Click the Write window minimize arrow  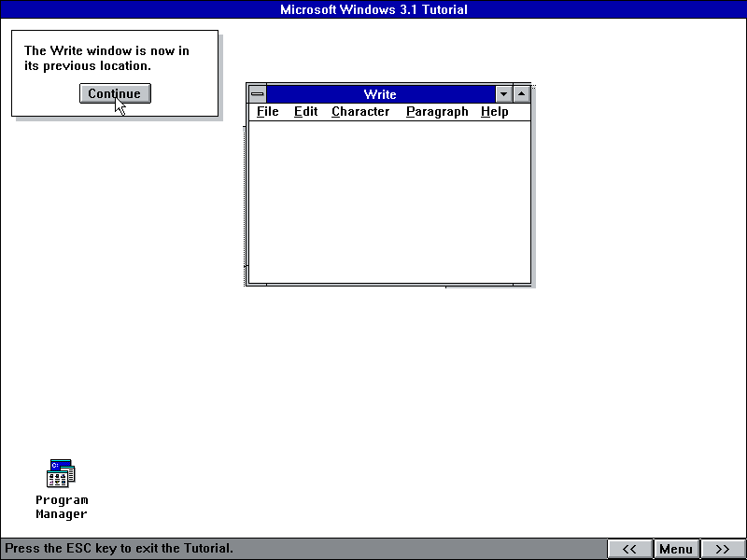503,94
